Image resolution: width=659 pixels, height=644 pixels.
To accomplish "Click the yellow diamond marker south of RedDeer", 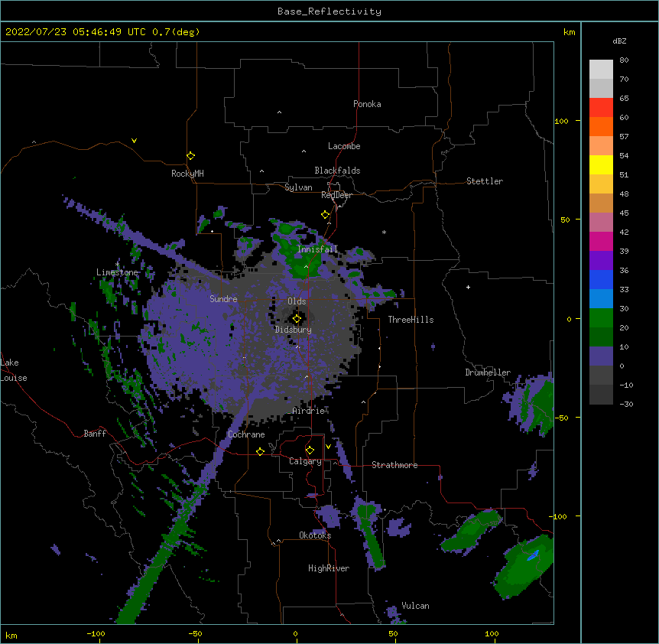I will click(x=325, y=215).
